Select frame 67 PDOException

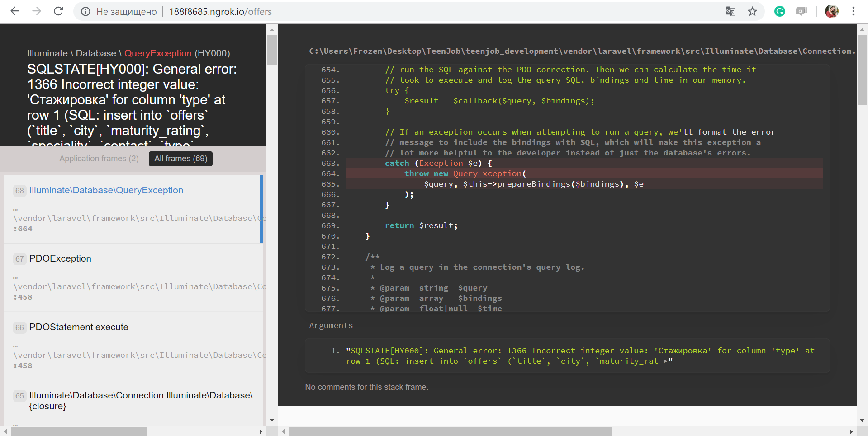click(x=133, y=277)
